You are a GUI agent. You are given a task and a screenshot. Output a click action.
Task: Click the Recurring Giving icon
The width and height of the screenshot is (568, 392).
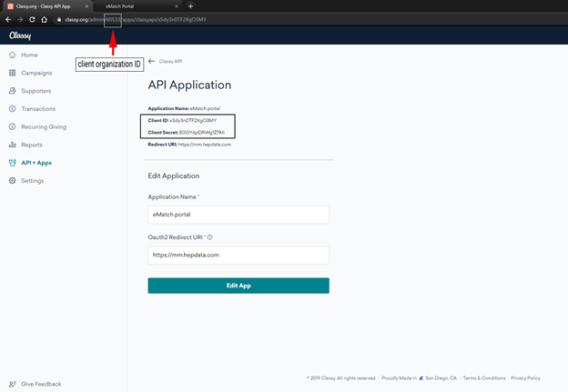(13, 126)
